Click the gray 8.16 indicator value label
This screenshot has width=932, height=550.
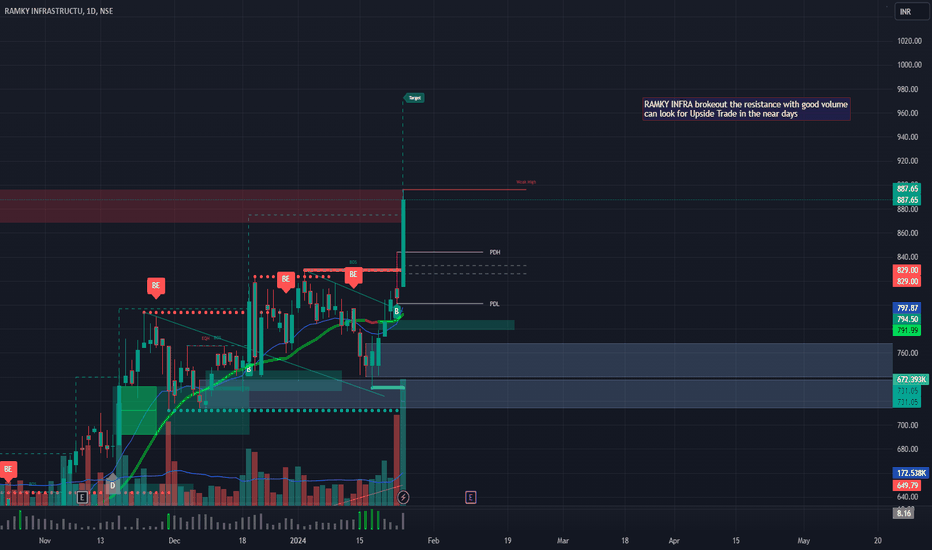(903, 513)
